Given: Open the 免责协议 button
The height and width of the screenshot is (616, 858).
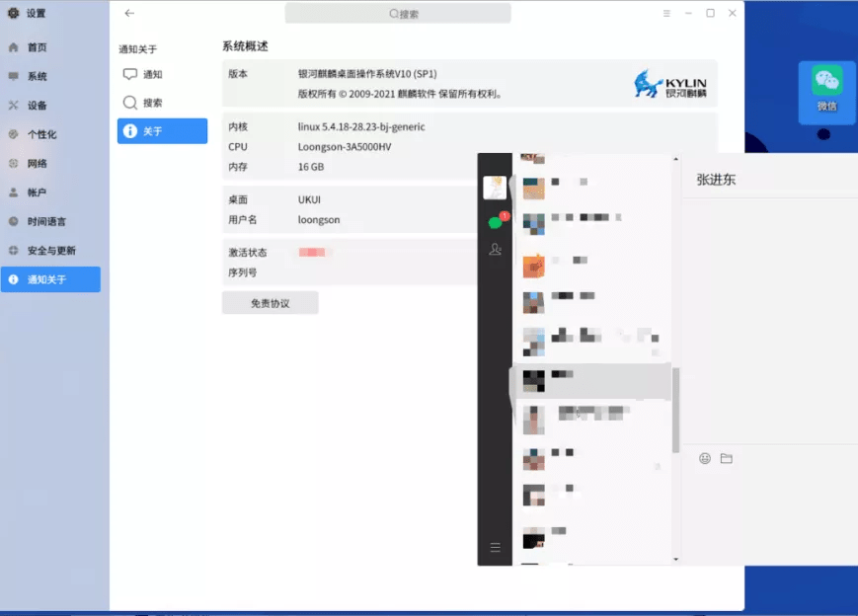Looking at the screenshot, I should (270, 303).
